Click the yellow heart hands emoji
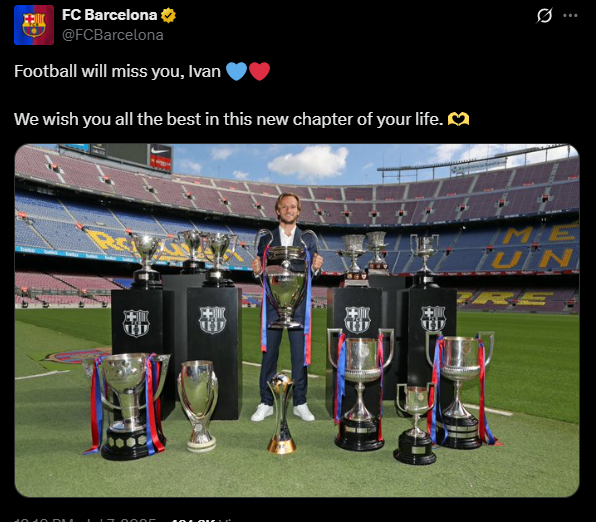 pos(458,119)
